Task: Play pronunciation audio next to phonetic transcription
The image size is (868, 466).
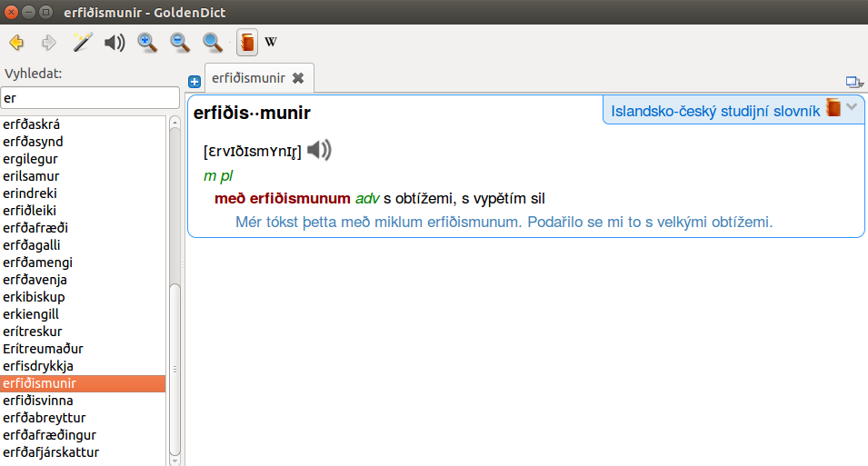Action: tap(319, 150)
